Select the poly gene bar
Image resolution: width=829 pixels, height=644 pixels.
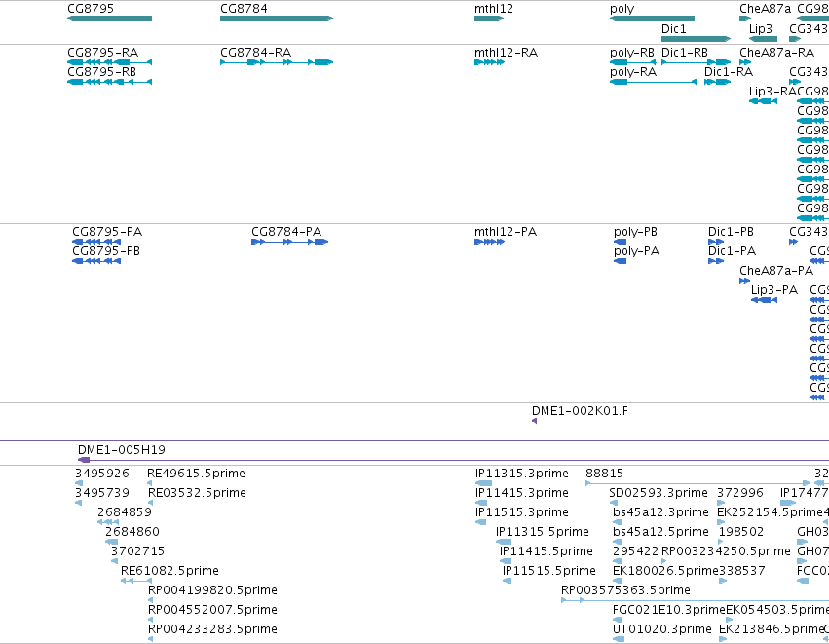click(652, 19)
